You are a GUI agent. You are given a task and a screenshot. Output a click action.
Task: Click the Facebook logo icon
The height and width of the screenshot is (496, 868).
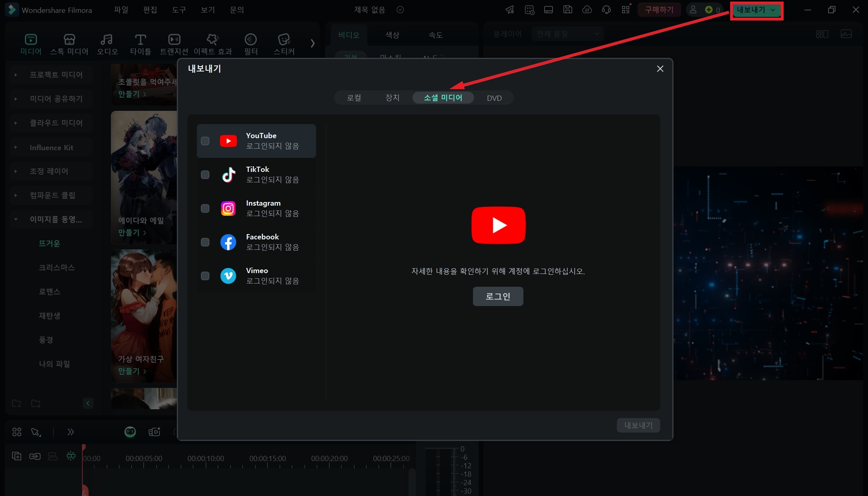click(x=228, y=242)
